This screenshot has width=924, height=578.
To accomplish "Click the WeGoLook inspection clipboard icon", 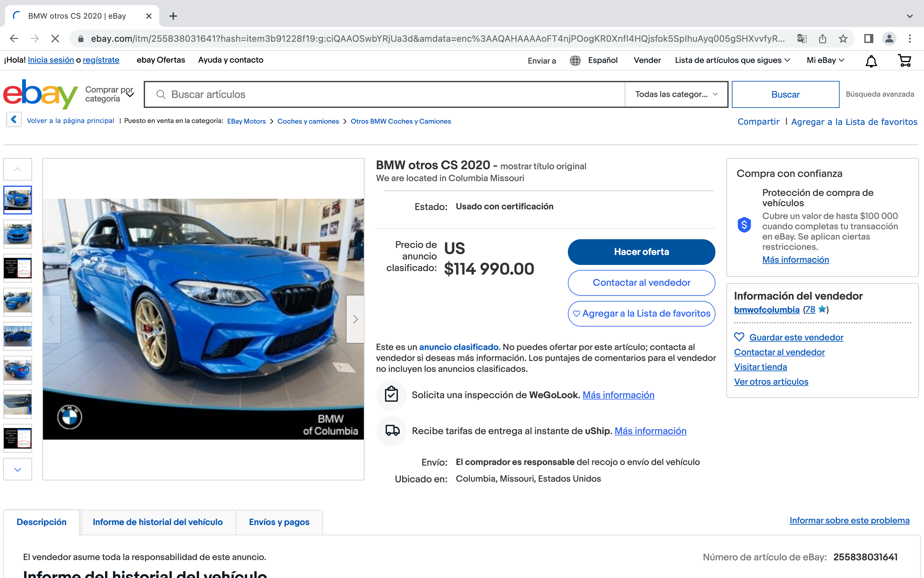I will tap(391, 395).
